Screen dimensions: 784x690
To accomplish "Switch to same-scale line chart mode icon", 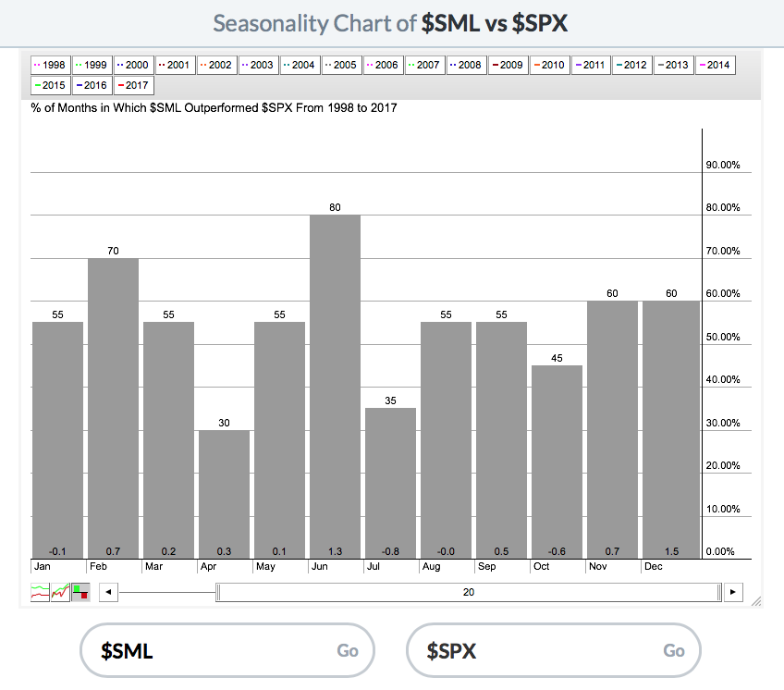I will tap(60, 593).
